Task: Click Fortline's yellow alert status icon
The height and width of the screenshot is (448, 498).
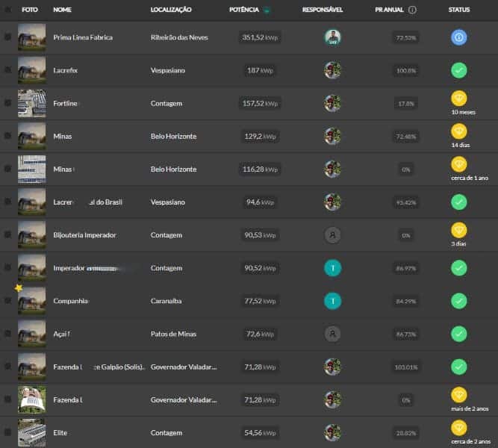Action: click(x=458, y=99)
